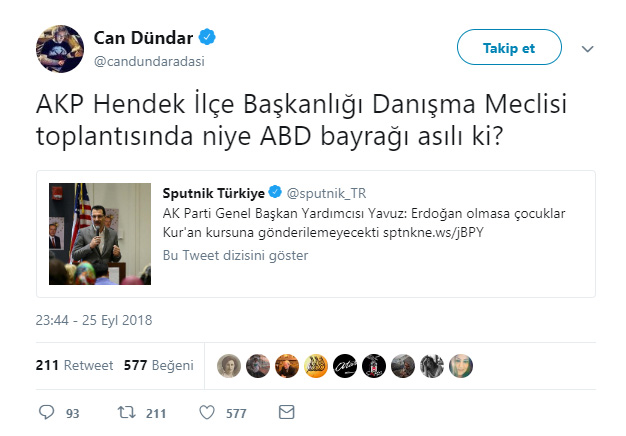
Task: Open the quoted tweet's photo thumbnail
Action: [x=100, y=234]
